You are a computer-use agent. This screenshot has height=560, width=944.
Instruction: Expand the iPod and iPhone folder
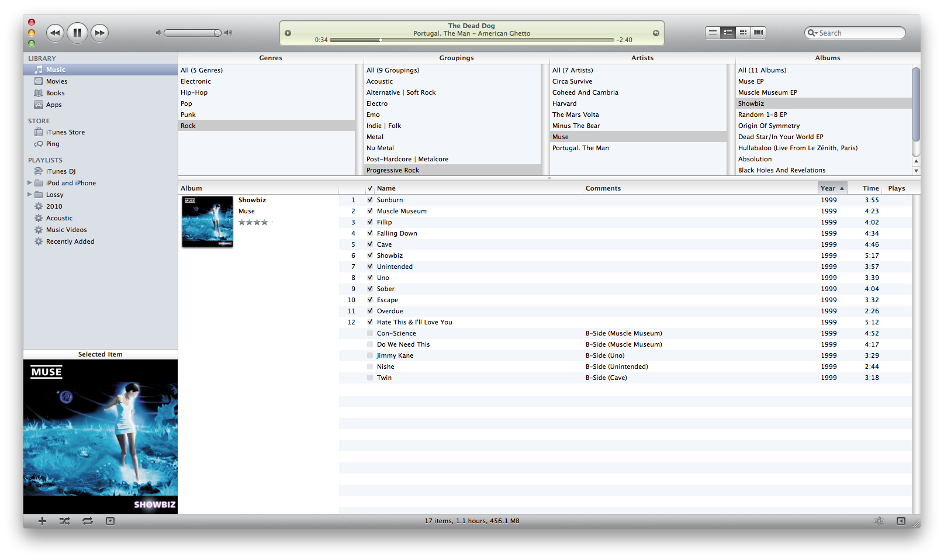tap(30, 183)
